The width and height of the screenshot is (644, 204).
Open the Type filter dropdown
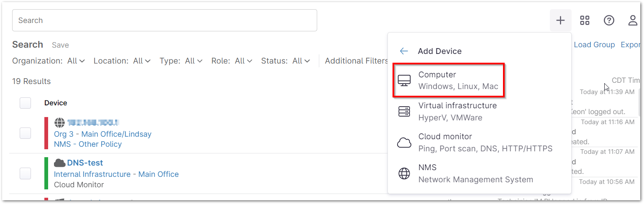(x=194, y=61)
